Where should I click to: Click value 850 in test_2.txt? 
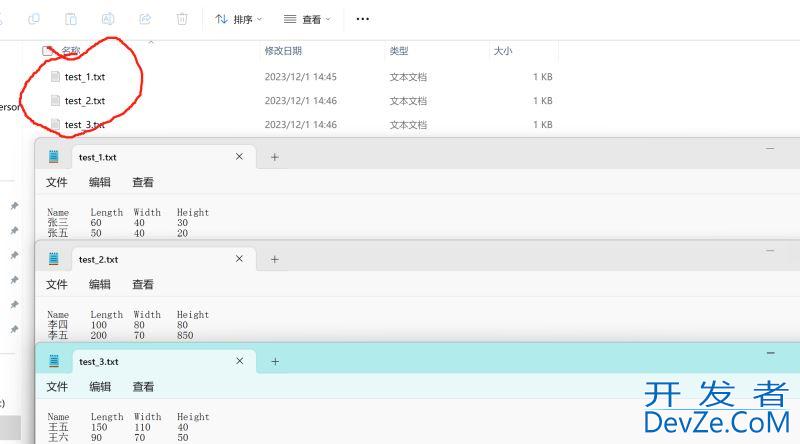tap(185, 335)
